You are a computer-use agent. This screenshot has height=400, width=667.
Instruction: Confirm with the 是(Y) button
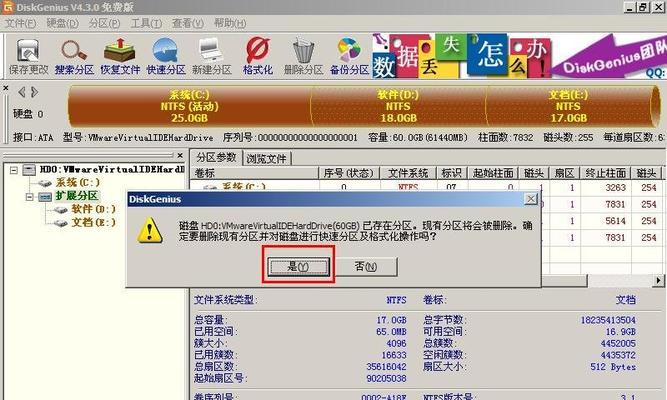coord(298,266)
